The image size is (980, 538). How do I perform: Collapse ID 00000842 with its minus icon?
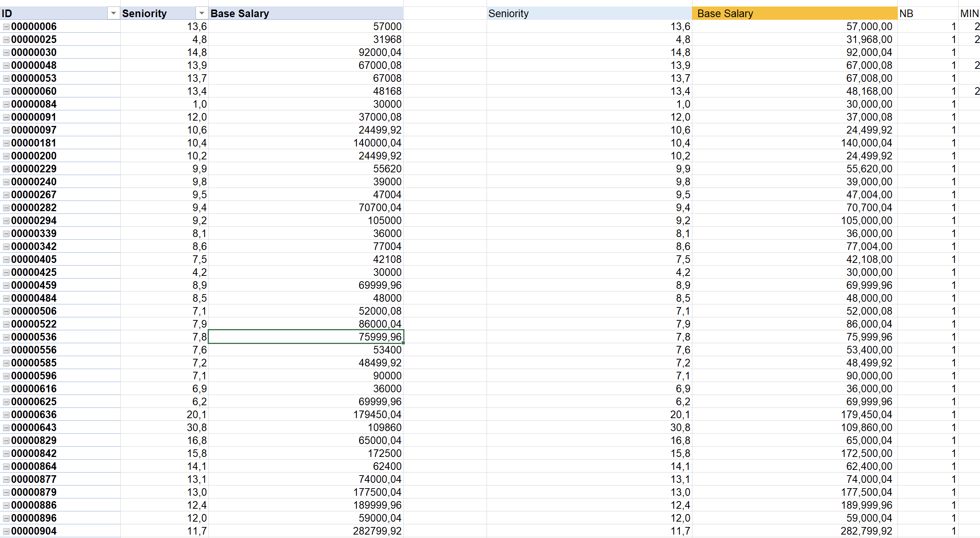pyautogui.click(x=6, y=454)
